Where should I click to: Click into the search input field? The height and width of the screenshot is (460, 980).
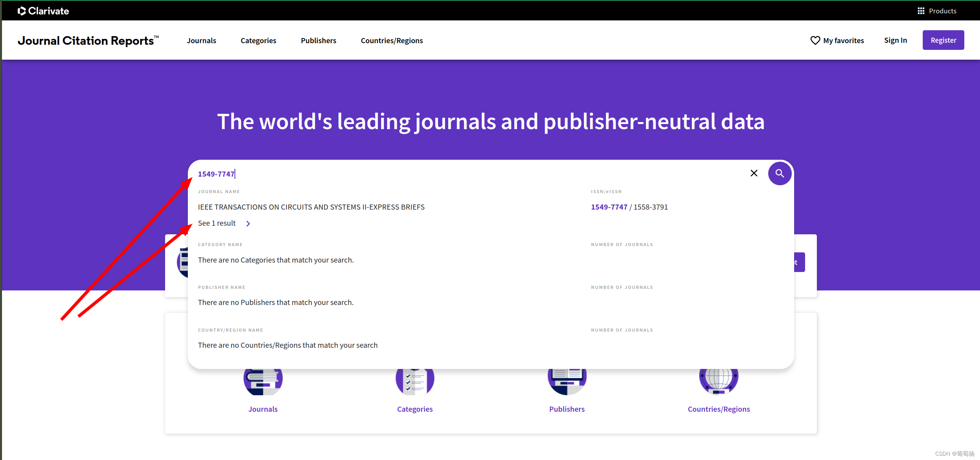(x=471, y=174)
